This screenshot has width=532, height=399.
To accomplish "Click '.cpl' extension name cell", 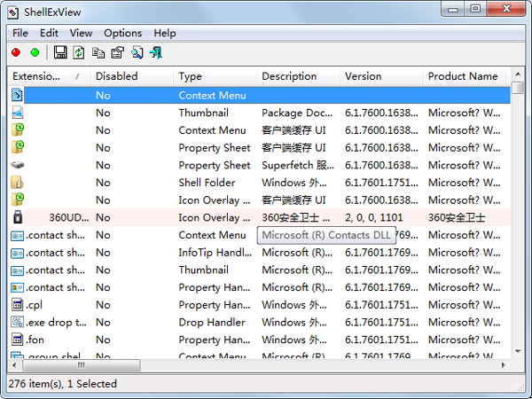I will (x=34, y=305).
